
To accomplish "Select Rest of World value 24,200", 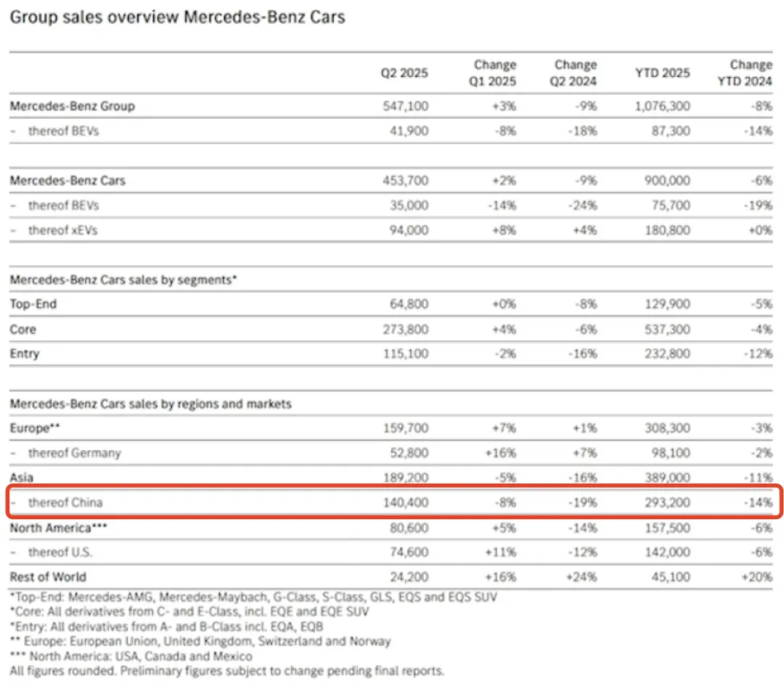I will pyautogui.click(x=409, y=577).
